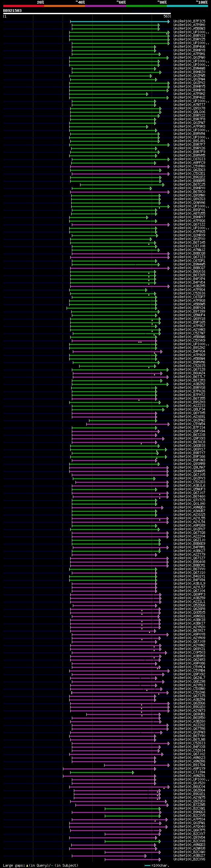Select the UniRef100_B9R7F8 label
The width and height of the screenshot is (211, 868).
(190, 119)
